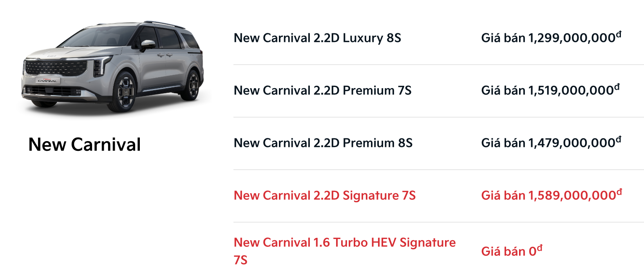Click the car's rear wheel

click(193, 85)
